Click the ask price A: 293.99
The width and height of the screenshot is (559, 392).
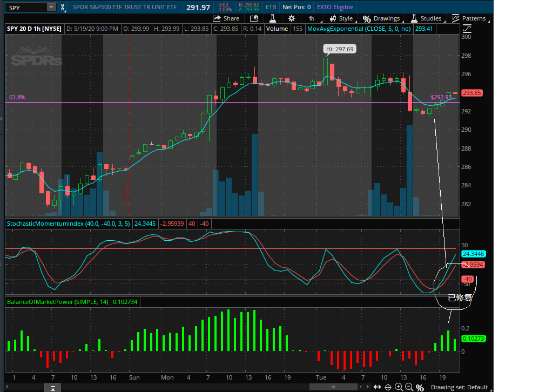pos(249,10)
